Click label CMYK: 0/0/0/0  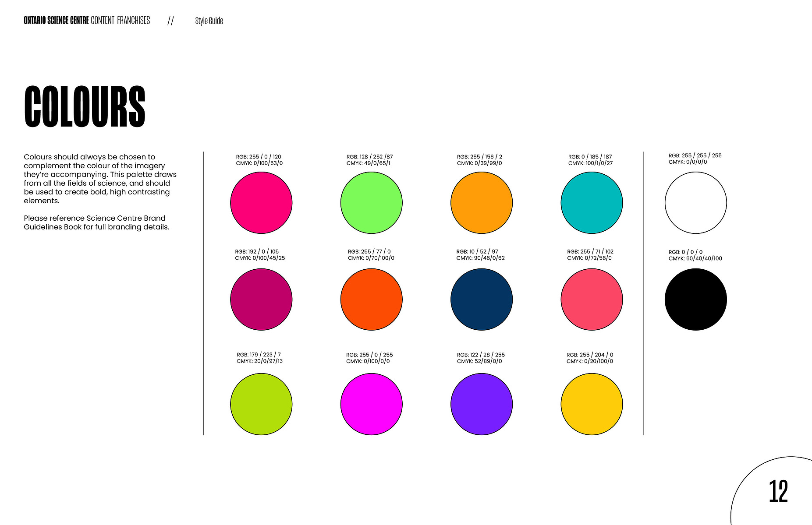coord(688,162)
